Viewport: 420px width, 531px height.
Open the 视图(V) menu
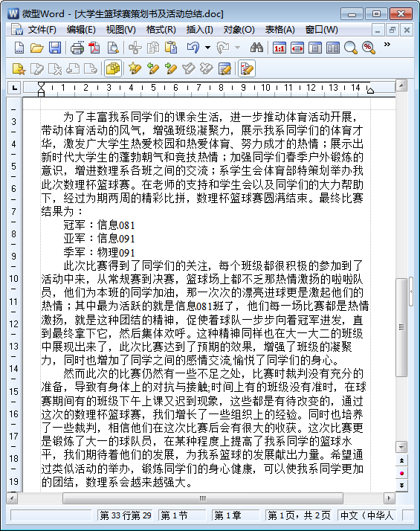[120, 30]
